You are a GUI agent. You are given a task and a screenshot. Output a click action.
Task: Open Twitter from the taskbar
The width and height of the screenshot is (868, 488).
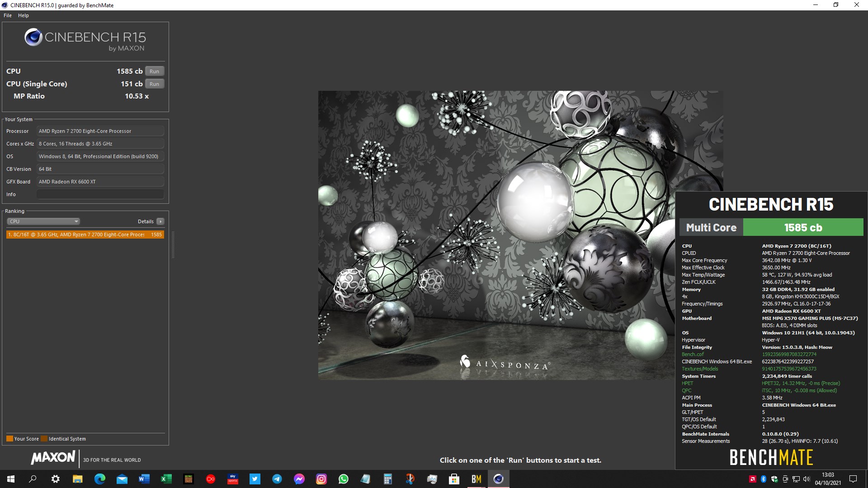tap(255, 479)
